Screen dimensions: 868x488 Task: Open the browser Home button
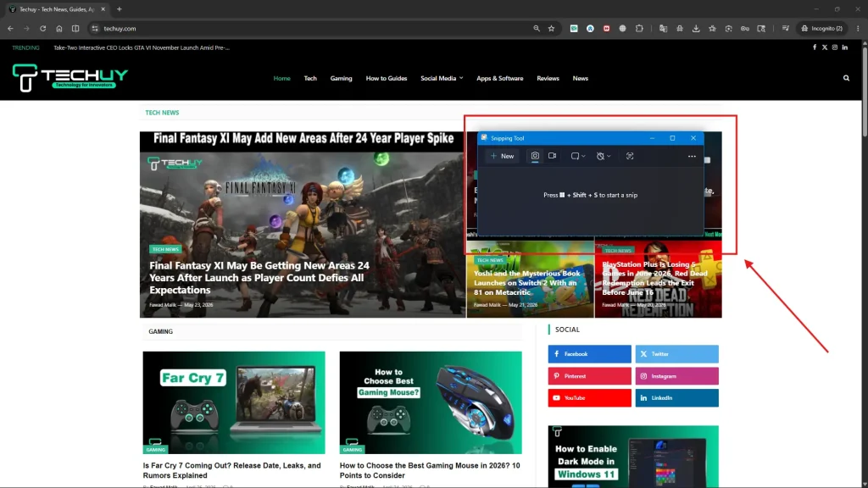click(59, 28)
